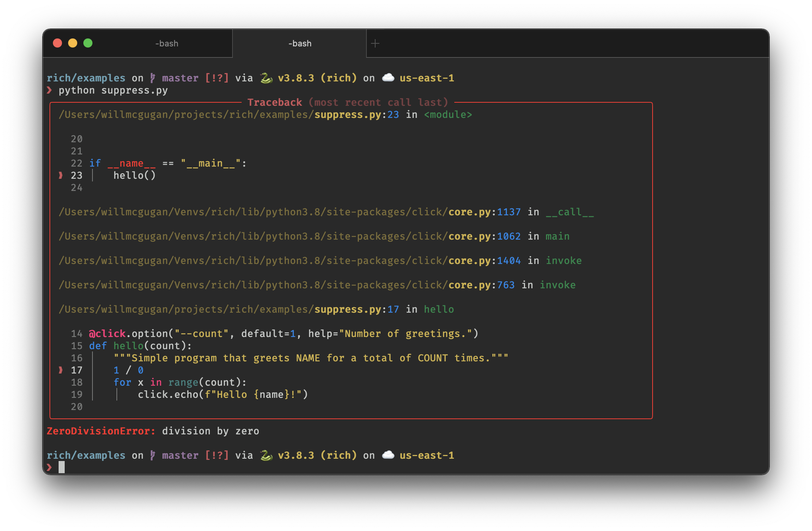This screenshot has height=531, width=812.
Task: Click 'us-east-1' in the bottom prompt
Action: click(x=427, y=456)
